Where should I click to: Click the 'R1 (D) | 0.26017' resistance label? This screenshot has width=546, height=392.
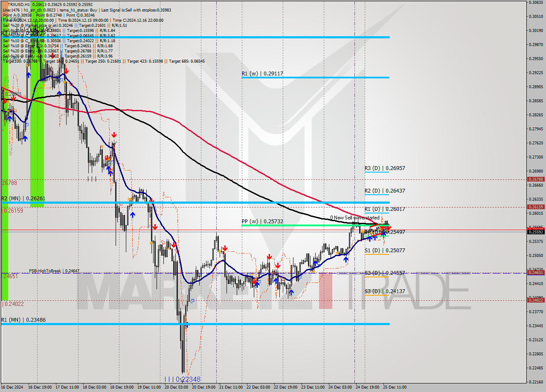point(385,209)
